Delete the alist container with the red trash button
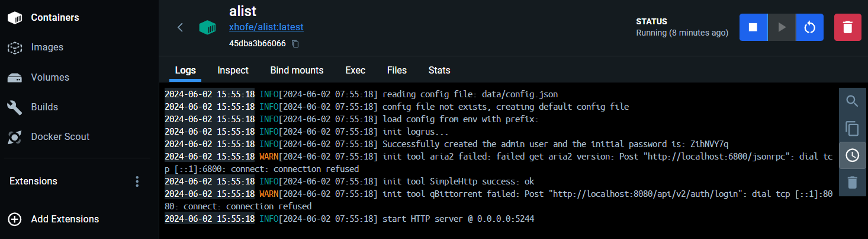Screen dimensions: 868x239 [848, 27]
